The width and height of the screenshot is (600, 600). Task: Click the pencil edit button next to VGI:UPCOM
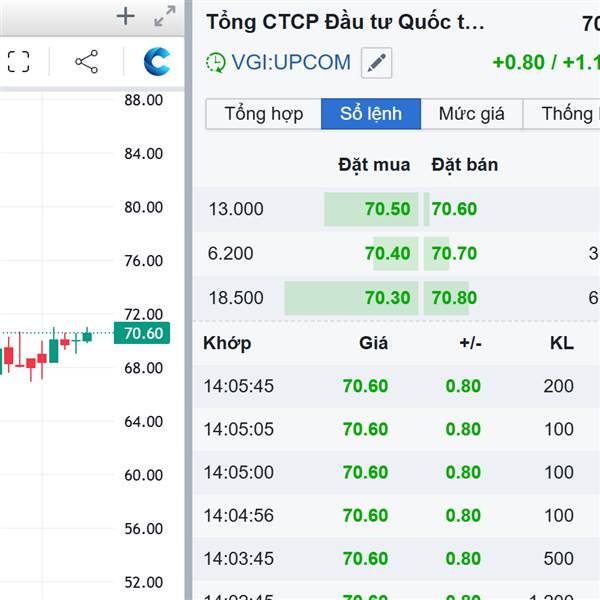pos(377,63)
